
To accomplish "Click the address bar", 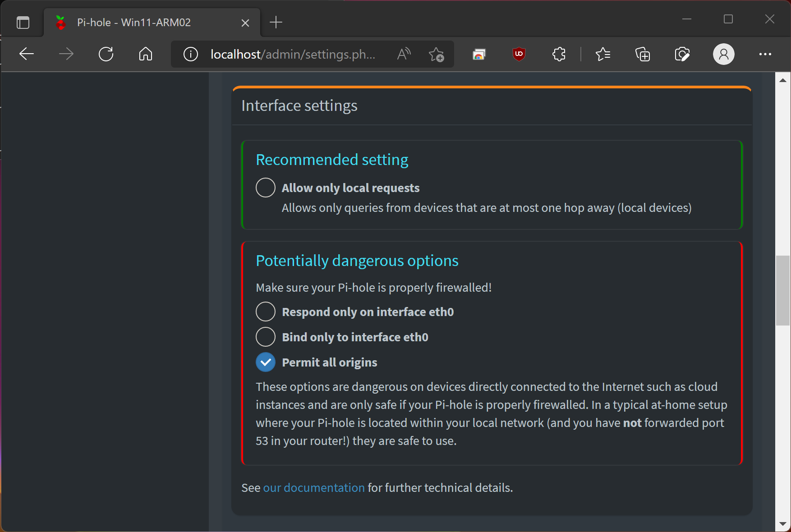I will click(293, 54).
